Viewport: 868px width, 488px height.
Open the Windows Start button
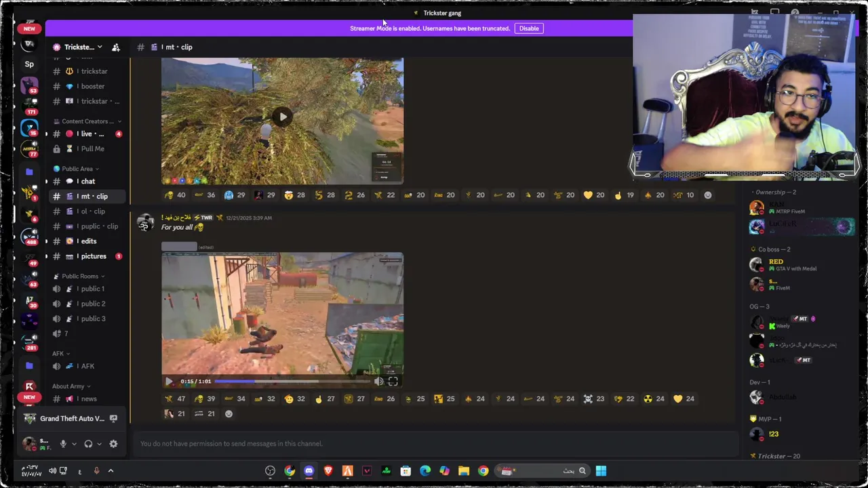pyautogui.click(x=601, y=471)
